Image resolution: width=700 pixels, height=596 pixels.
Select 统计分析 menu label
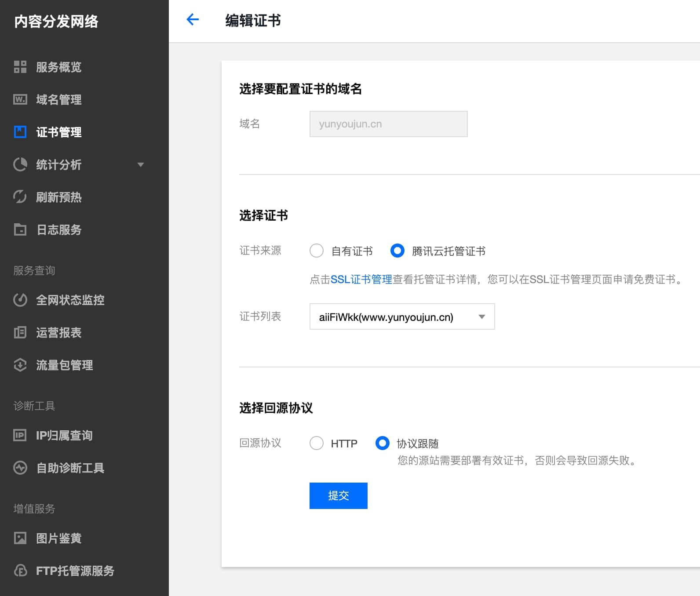58,164
